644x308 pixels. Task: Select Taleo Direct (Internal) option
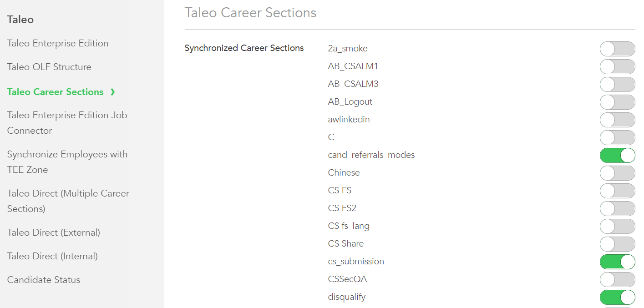pos(52,256)
